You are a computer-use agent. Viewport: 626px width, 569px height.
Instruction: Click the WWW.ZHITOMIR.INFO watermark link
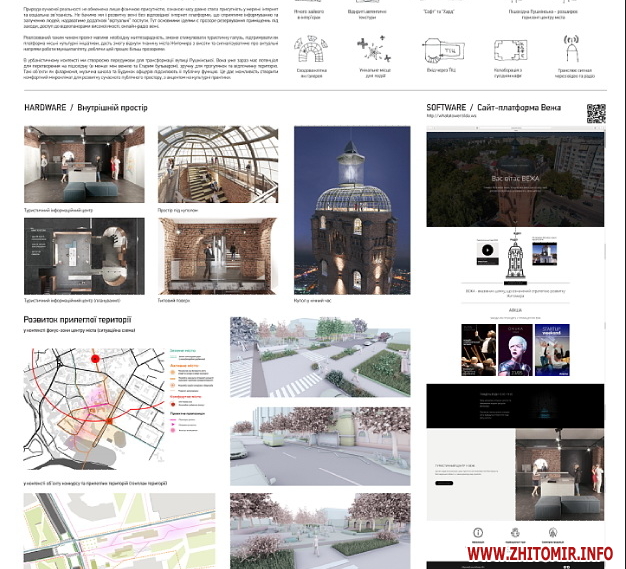click(x=540, y=553)
